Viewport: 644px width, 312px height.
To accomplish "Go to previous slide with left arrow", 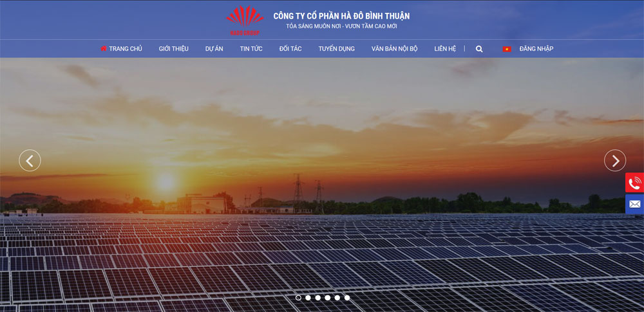I will (x=30, y=161).
